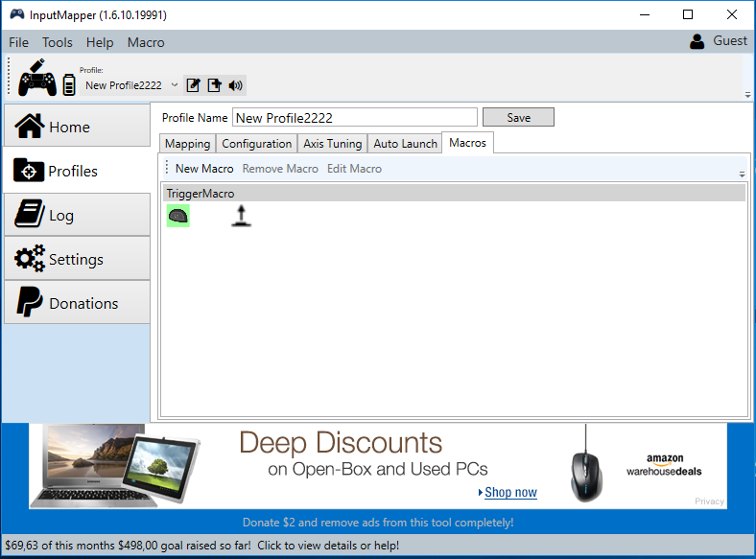The width and height of the screenshot is (756, 559).
Task: Open the Tools menu
Action: 58,42
